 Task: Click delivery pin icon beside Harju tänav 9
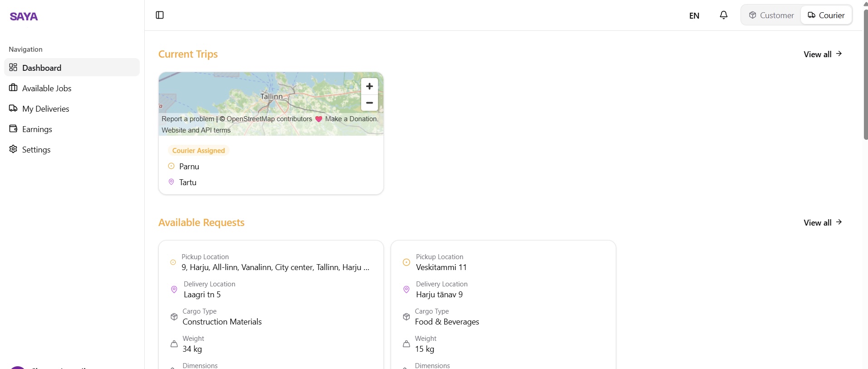pos(406,289)
